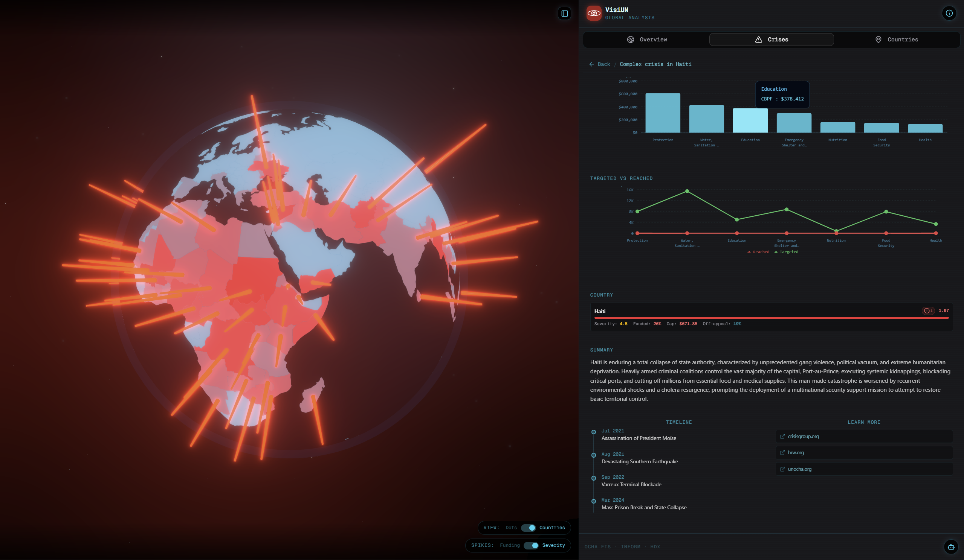This screenshot has width=964, height=560.
Task: Click the crisisgroup.org external link icon
Action: click(783, 437)
